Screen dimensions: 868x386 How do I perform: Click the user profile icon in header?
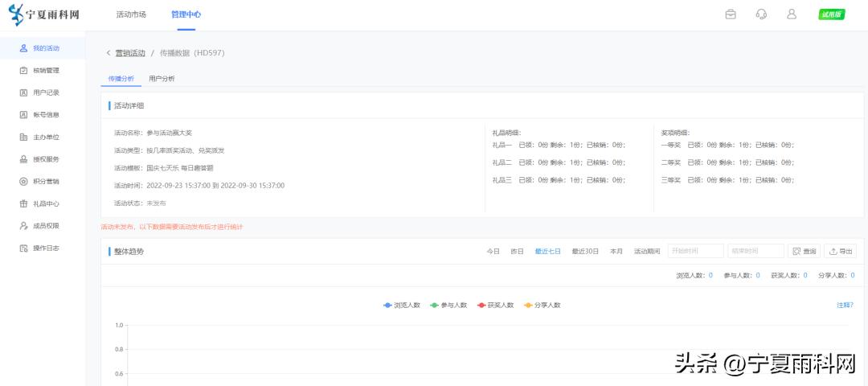(x=791, y=14)
